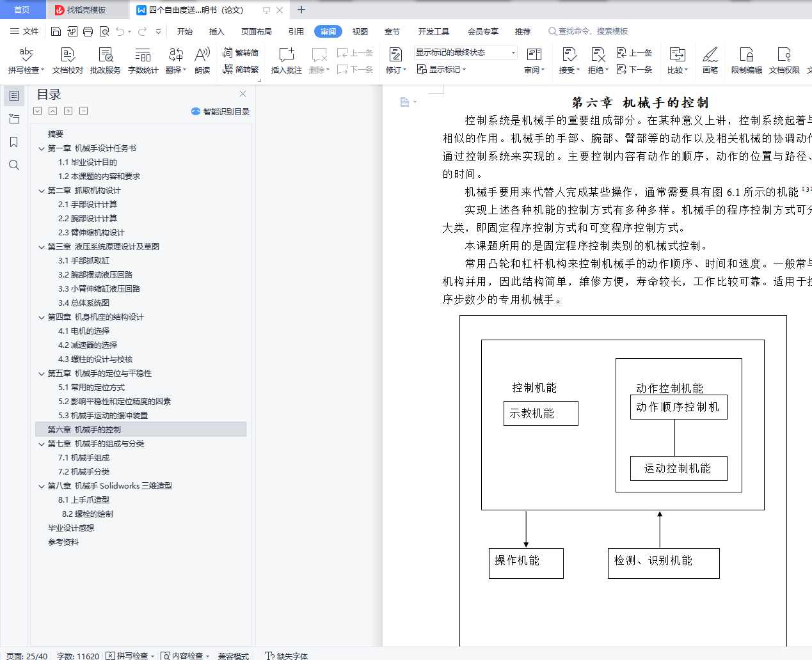
Task: Click 缺失字体 missing fonts notice
Action: click(x=286, y=656)
